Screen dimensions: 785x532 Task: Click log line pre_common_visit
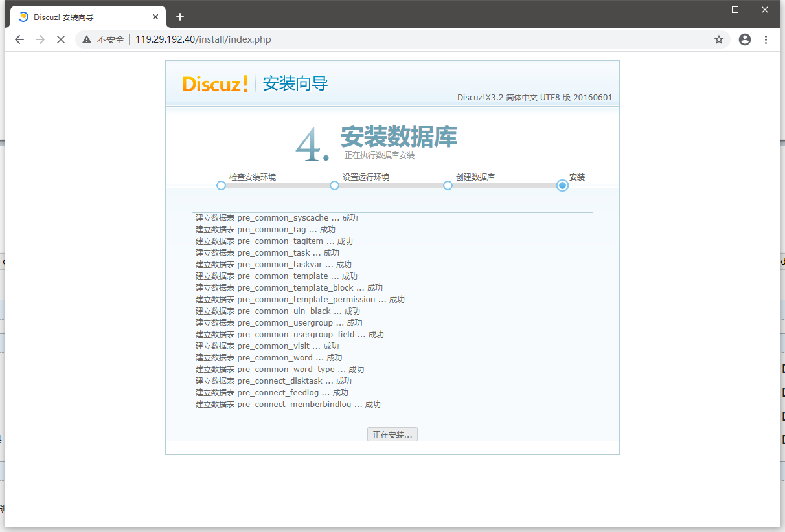coord(267,346)
